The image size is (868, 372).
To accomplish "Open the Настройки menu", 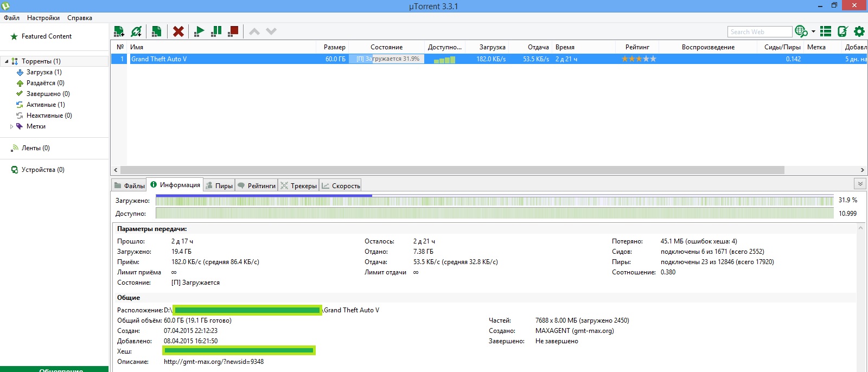I will [43, 18].
